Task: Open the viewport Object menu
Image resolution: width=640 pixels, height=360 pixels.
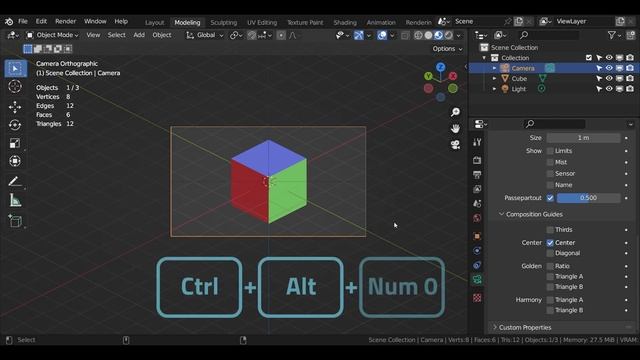Action: pos(162,36)
